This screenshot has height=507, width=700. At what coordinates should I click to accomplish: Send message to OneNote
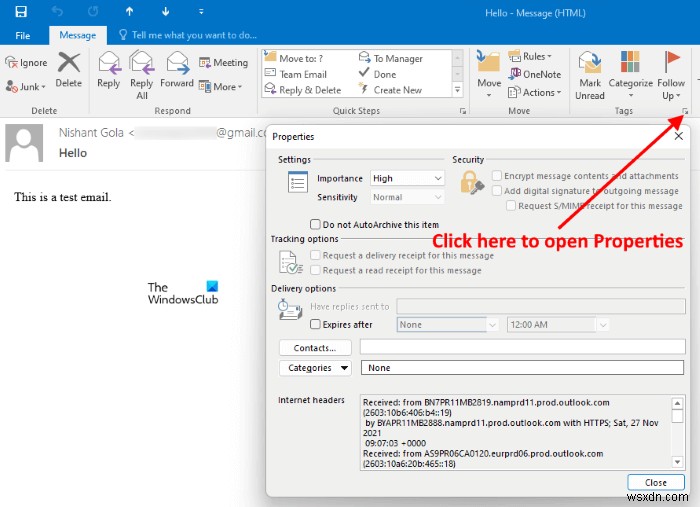coord(535,75)
